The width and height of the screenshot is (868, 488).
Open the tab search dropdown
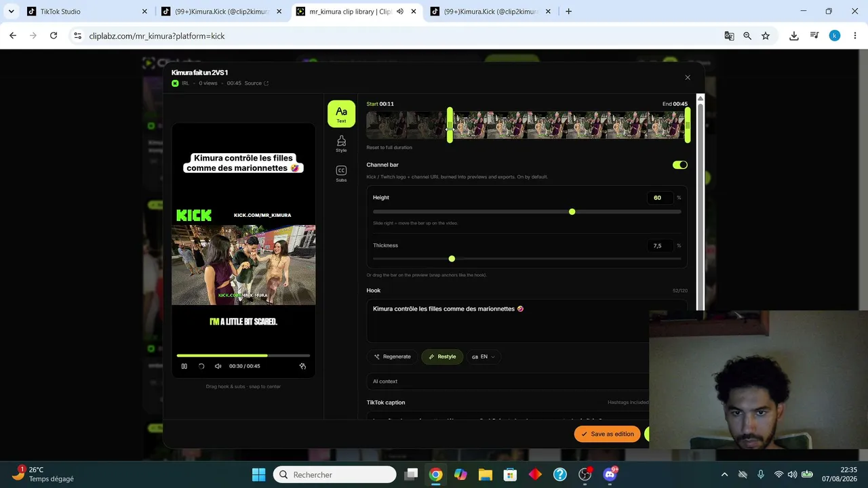(x=11, y=12)
